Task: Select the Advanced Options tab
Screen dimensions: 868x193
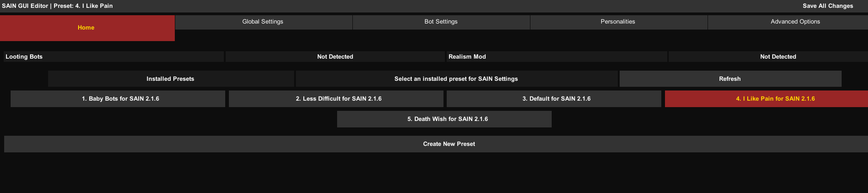Action: click(795, 22)
